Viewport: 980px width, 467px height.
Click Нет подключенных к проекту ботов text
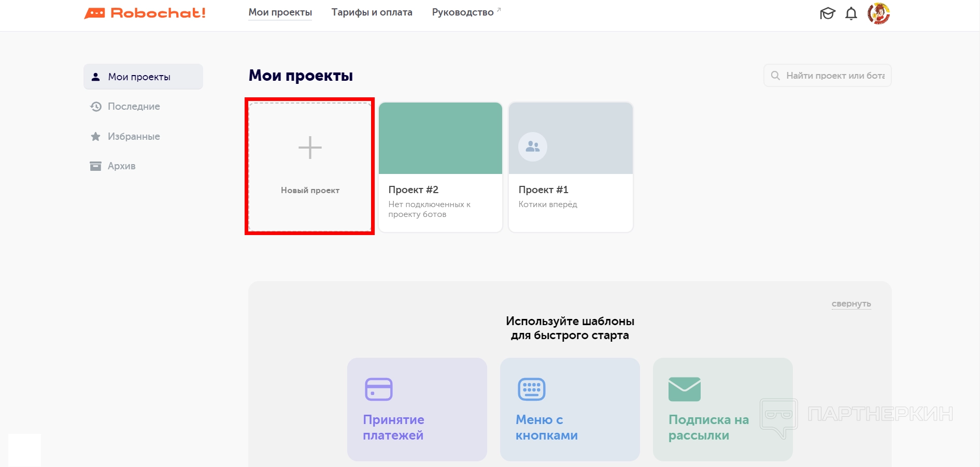click(430, 209)
